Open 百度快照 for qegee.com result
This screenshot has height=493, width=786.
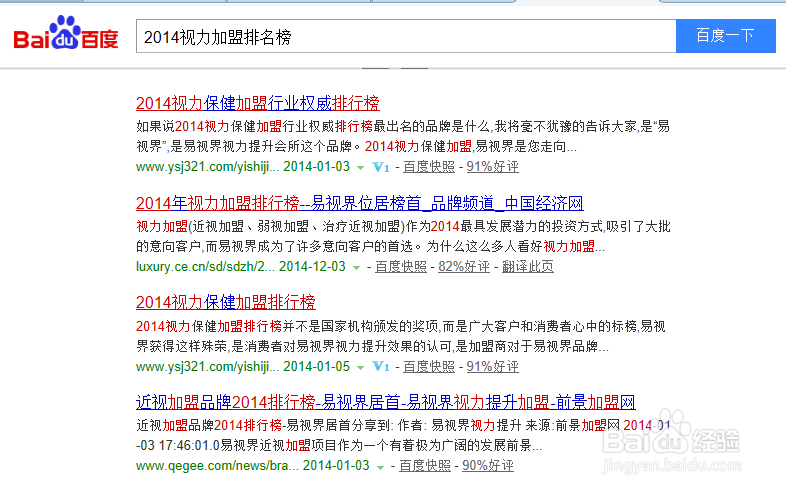425,465
